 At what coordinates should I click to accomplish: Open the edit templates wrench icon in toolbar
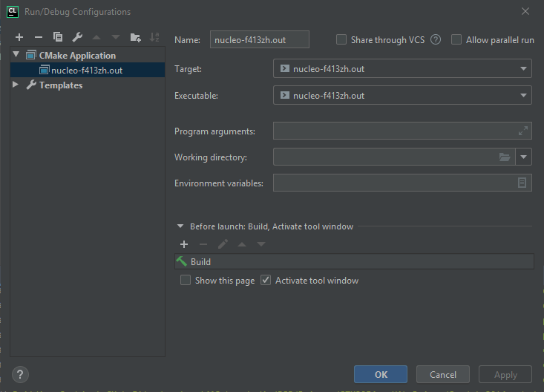[77, 37]
